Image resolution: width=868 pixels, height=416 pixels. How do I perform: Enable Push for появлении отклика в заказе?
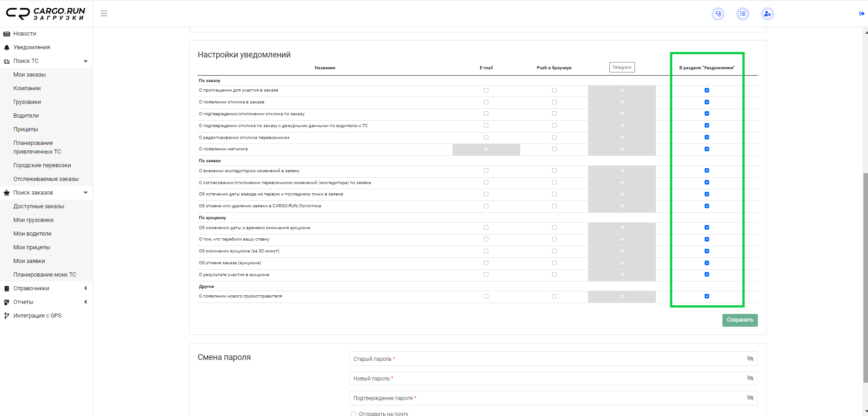point(554,102)
